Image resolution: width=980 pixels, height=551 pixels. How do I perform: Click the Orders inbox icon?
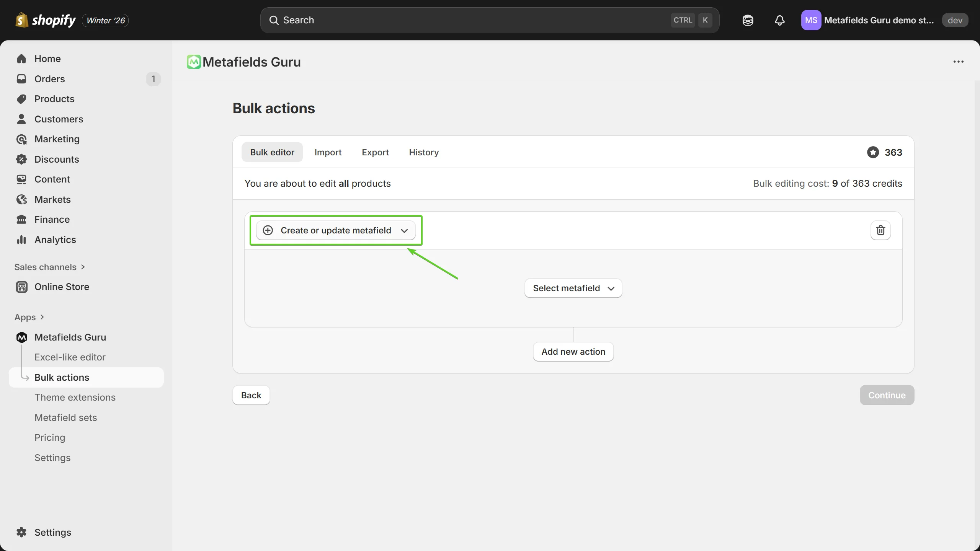click(21, 79)
